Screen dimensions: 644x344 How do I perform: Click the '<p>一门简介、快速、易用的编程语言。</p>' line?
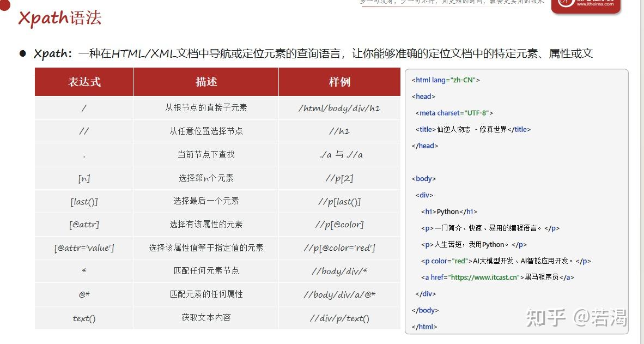[490, 228]
